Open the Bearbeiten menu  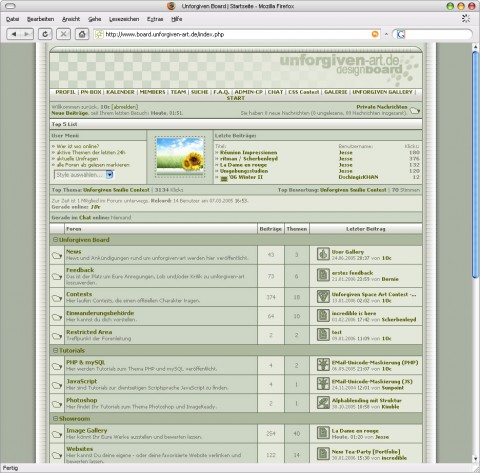(40, 19)
